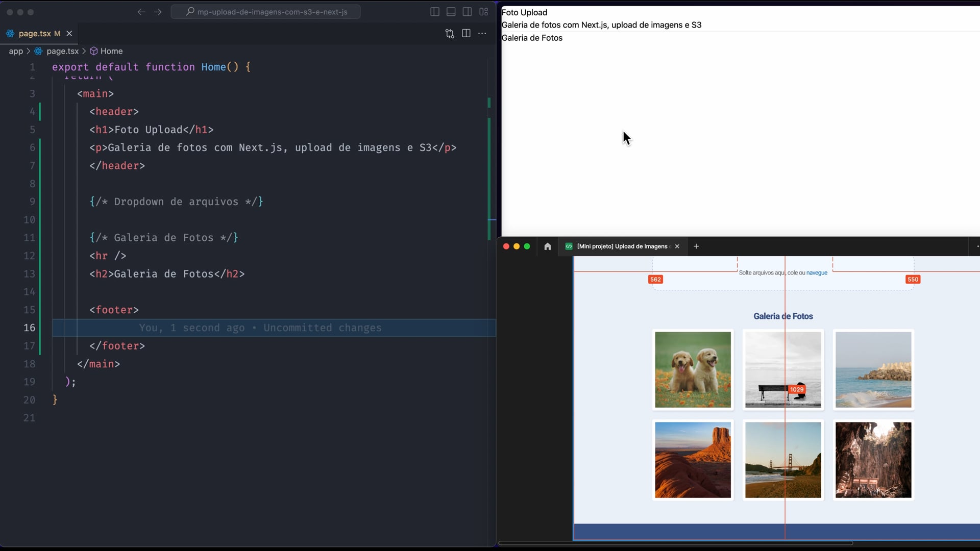Close the page.tsx tab

tap(69, 34)
